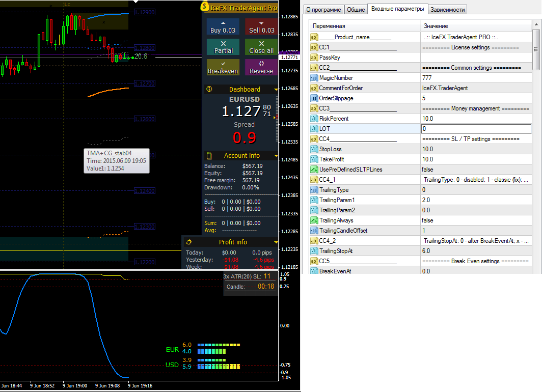Viewport: 543px width, 392px height.
Task: Click the CC5 string icon
Action: coord(314,261)
